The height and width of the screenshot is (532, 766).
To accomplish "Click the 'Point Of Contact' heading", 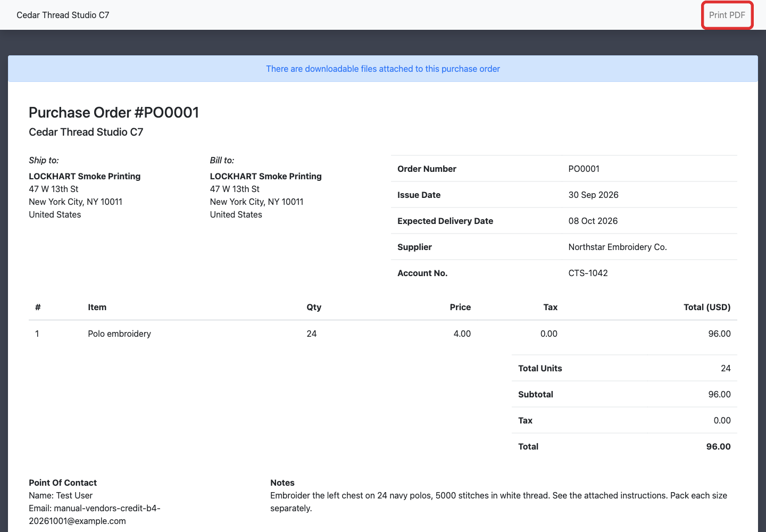I will click(63, 483).
